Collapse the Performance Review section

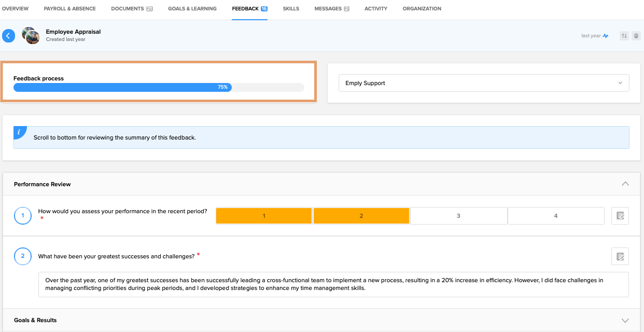(625, 184)
